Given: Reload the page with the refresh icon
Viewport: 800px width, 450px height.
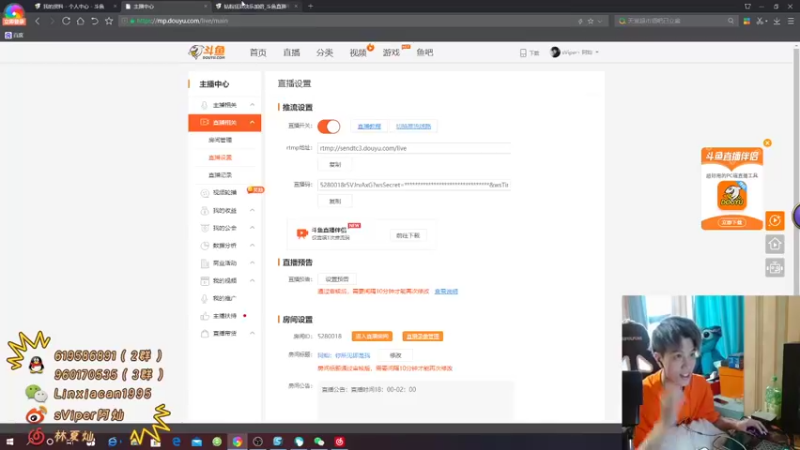Looking at the screenshot, I should (x=66, y=21).
